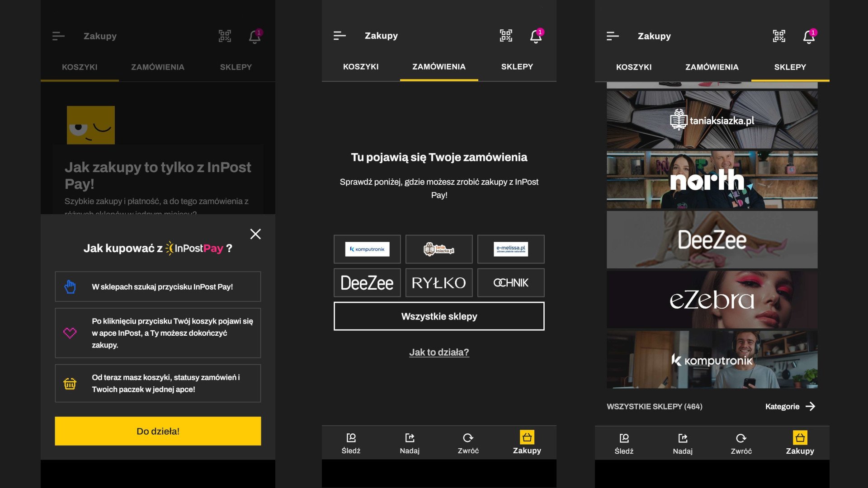Image resolution: width=868 pixels, height=488 pixels.
Task: Tap the Zakupy (shopping) icon in bottom bar
Action: pos(527,442)
